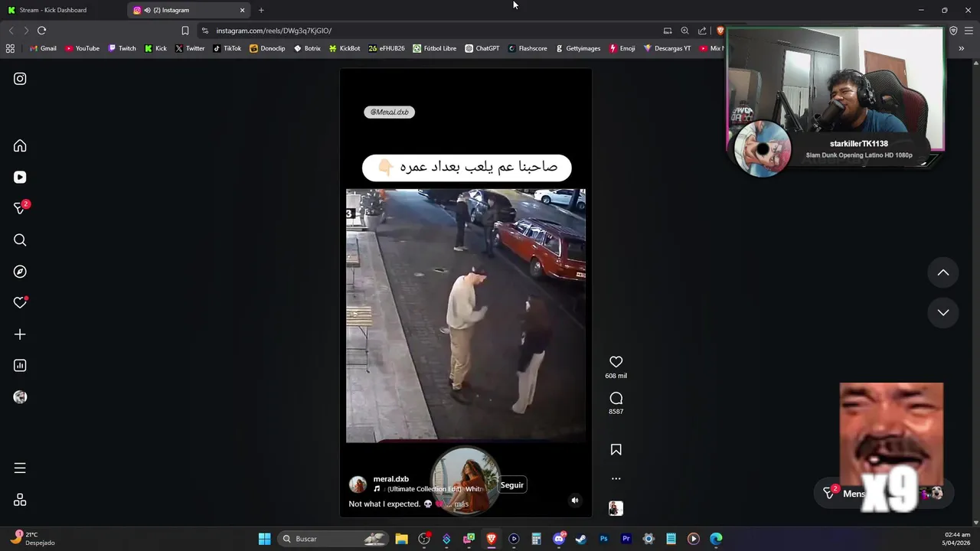
Task: Click the Brave Shields lion icon
Action: [720, 31]
